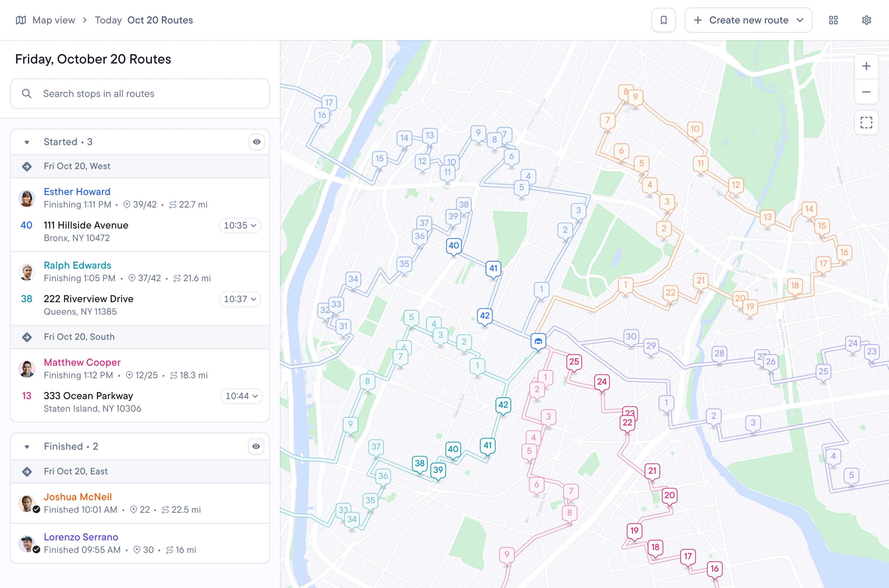Click Today breadcrumb item
Screen dimensions: 889x588
[108, 20]
